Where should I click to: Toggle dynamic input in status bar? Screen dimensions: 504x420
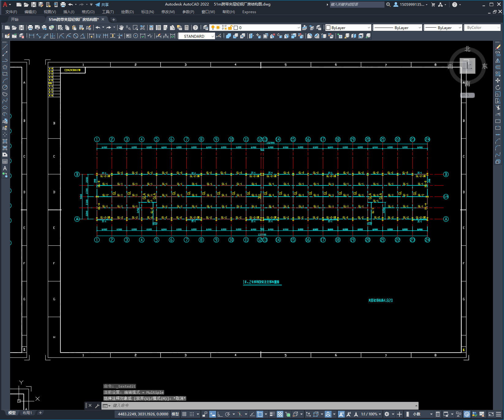212,414
